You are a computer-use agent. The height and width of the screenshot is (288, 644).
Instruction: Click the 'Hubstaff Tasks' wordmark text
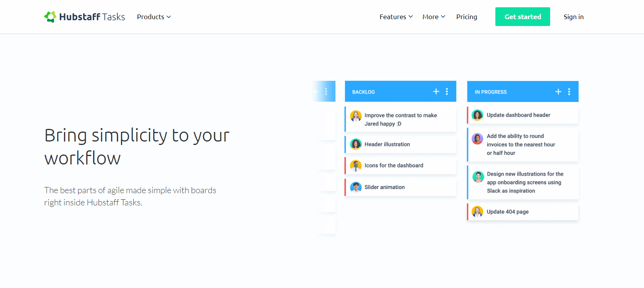92,17
